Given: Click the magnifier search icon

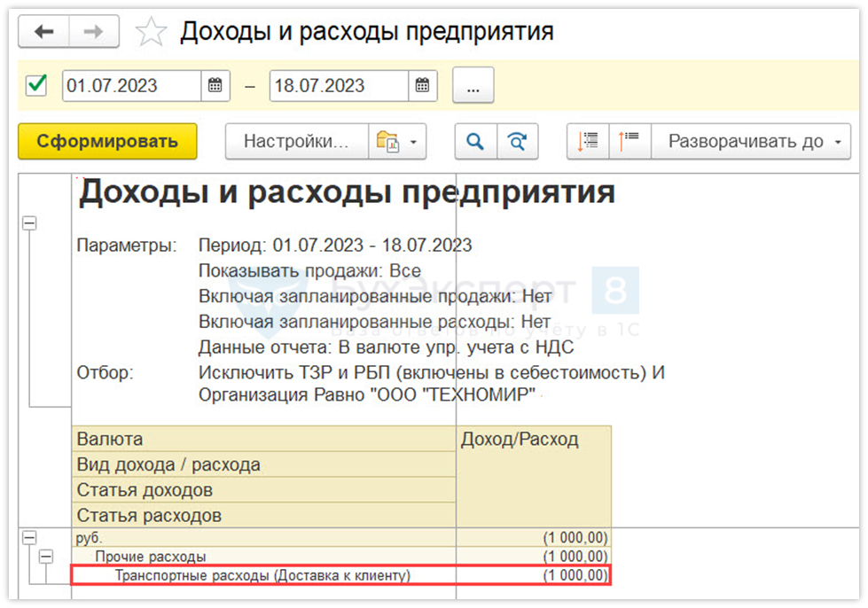Looking at the screenshot, I should pos(475,142).
